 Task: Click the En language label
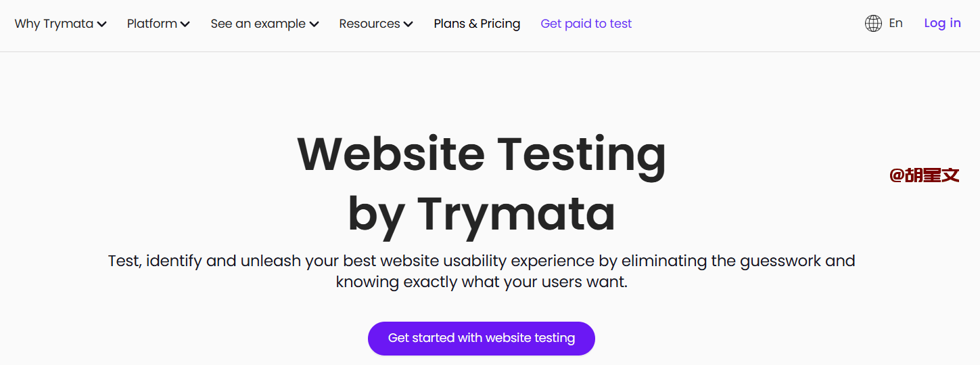895,23
